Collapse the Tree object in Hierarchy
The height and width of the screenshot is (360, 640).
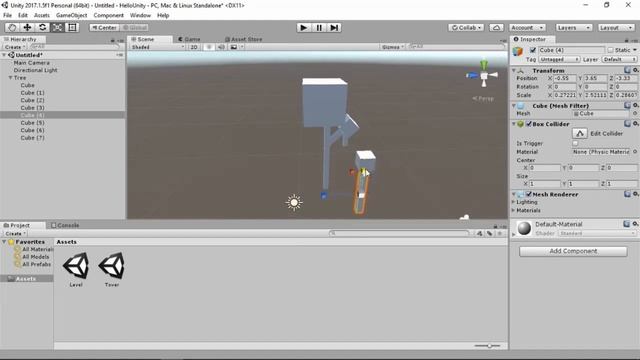[x=10, y=78]
